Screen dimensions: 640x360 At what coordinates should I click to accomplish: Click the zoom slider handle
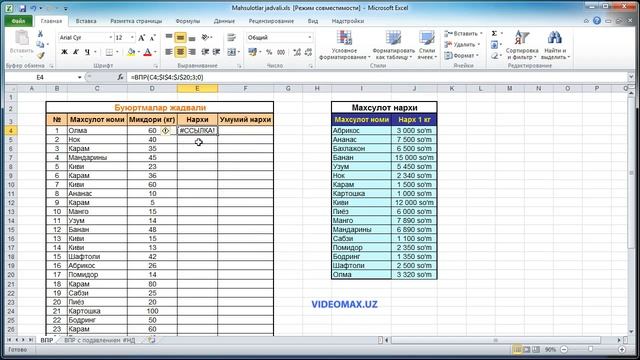tap(590, 349)
